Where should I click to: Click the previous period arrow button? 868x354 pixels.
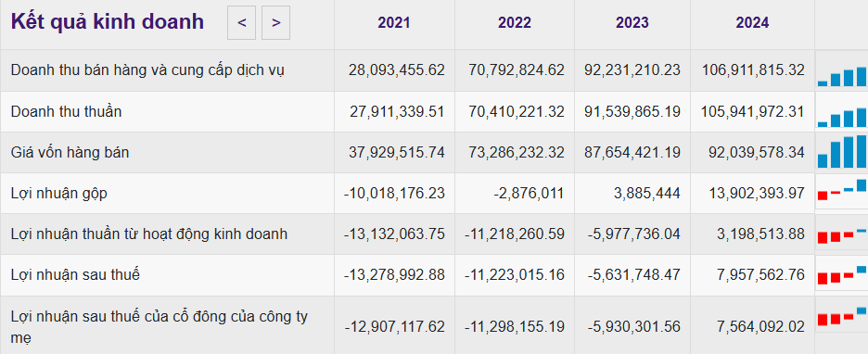coord(241,22)
